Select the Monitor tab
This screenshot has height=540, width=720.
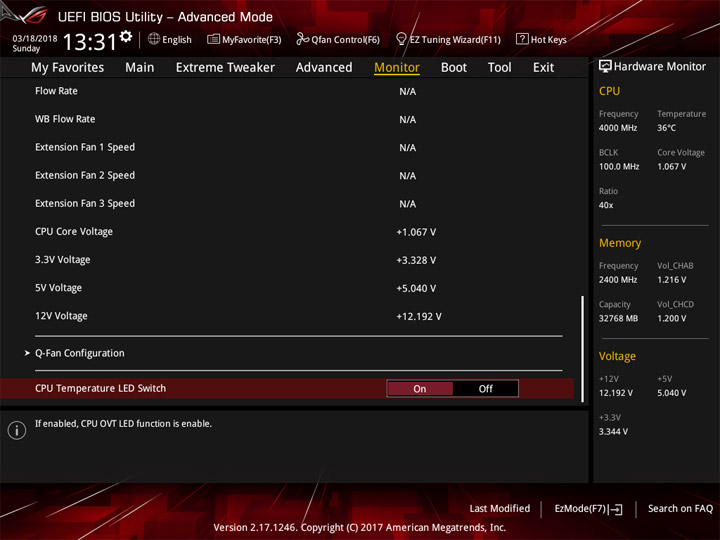pos(397,68)
